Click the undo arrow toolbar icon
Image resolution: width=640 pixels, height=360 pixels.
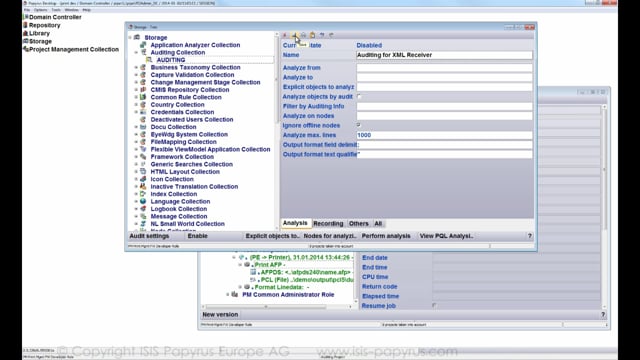pyautogui.click(x=322, y=36)
